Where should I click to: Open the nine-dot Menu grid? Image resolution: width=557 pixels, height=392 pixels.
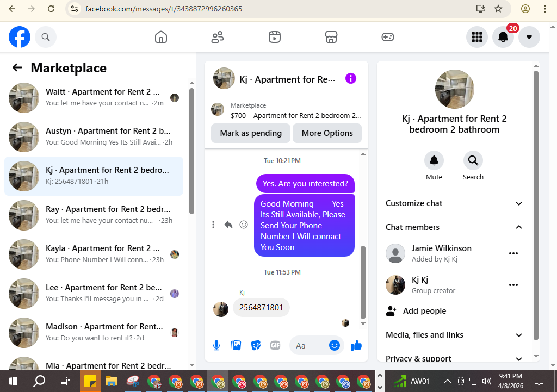(x=476, y=37)
